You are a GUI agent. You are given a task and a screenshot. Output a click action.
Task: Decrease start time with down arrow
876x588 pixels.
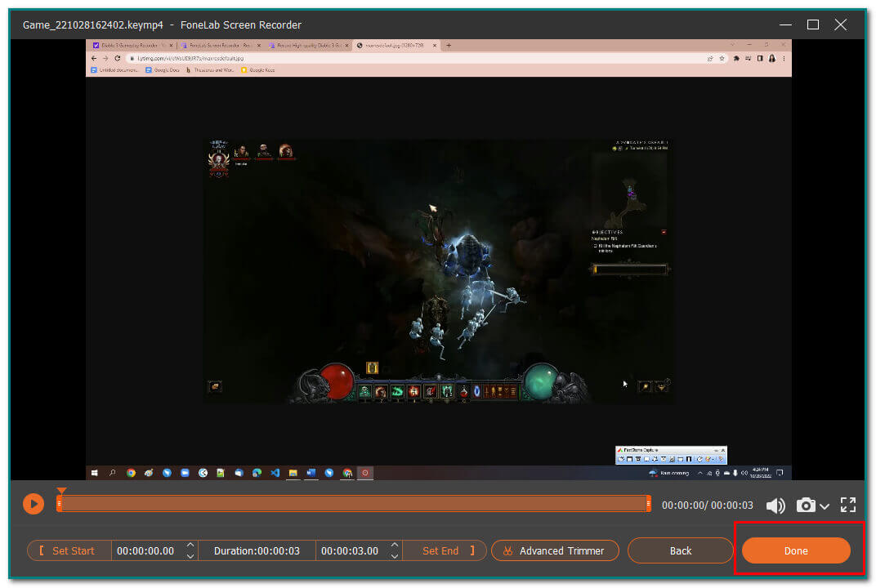tap(190, 556)
